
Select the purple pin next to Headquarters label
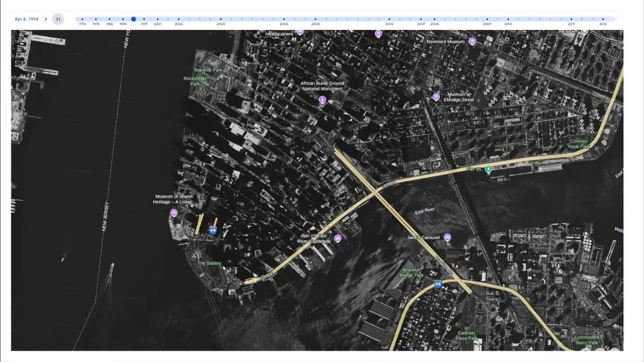pyautogui.click(x=300, y=32)
